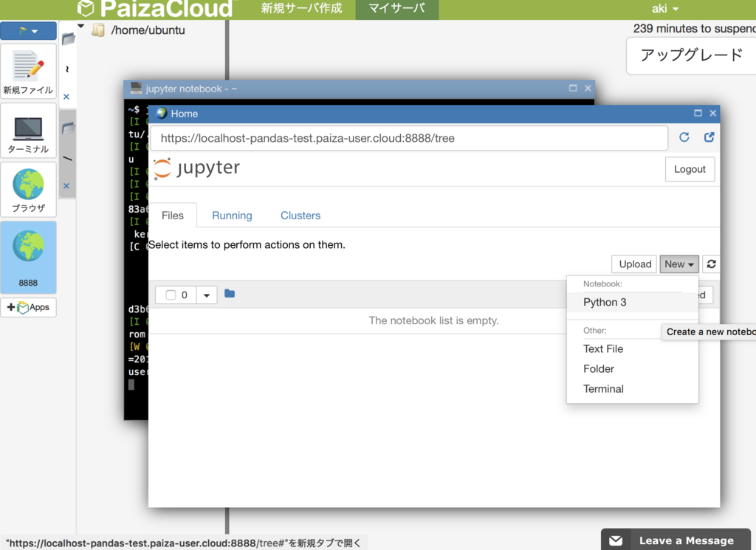Select the /home/ubuntu folder
The image size is (756, 550).
(x=148, y=30)
